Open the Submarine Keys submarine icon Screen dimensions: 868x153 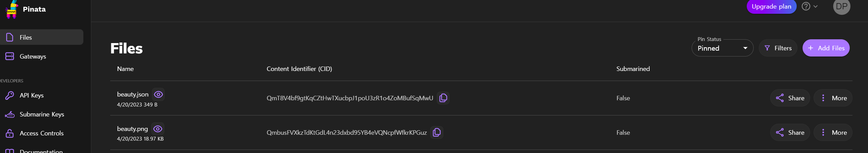pos(10,114)
